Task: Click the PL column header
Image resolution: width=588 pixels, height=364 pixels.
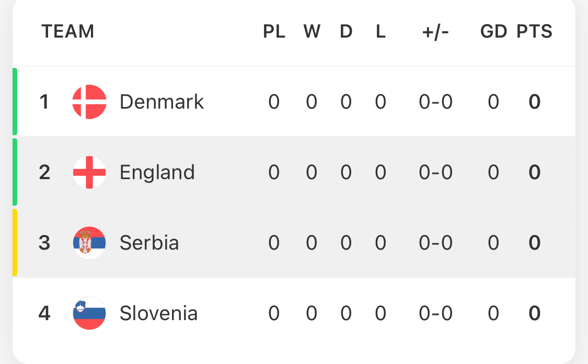Action: (x=274, y=32)
